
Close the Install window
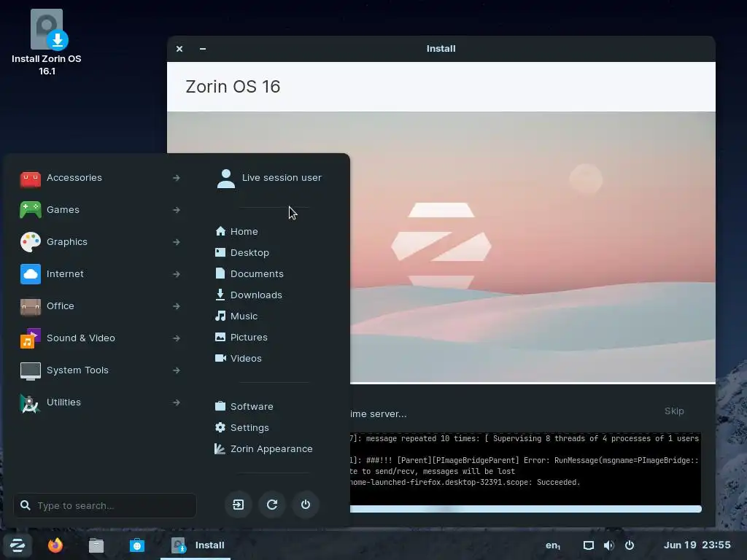click(179, 49)
